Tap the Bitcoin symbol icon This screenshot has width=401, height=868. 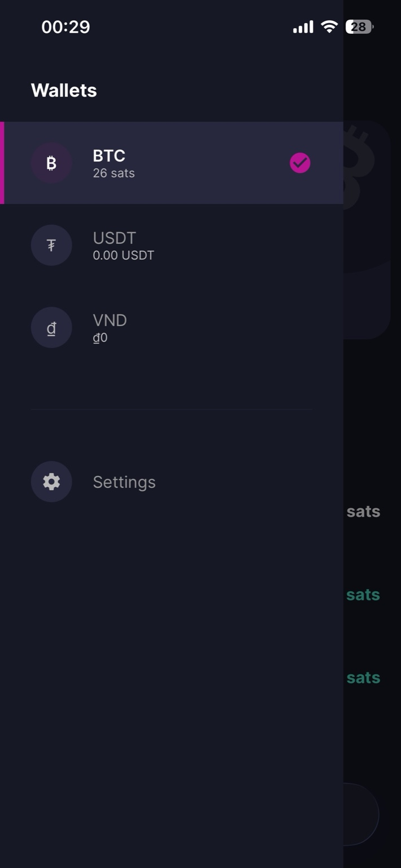click(x=51, y=163)
